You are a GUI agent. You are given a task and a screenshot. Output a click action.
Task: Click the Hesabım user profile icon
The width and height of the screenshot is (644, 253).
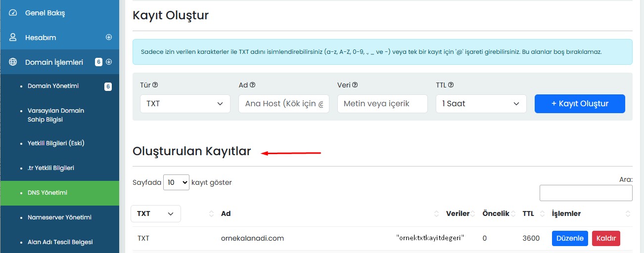point(13,38)
